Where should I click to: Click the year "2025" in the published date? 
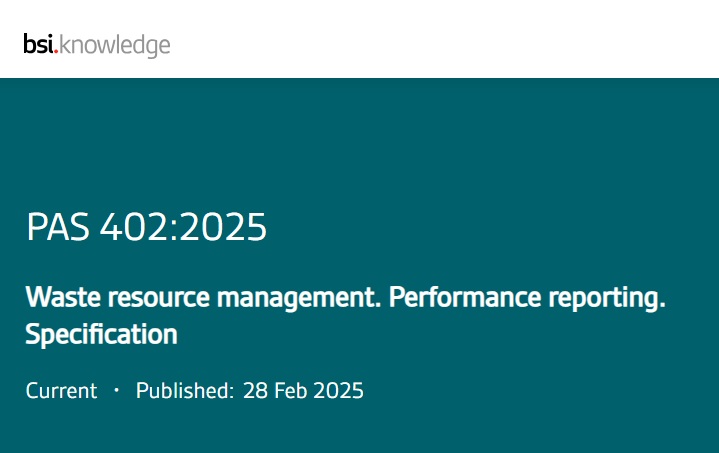(x=339, y=391)
